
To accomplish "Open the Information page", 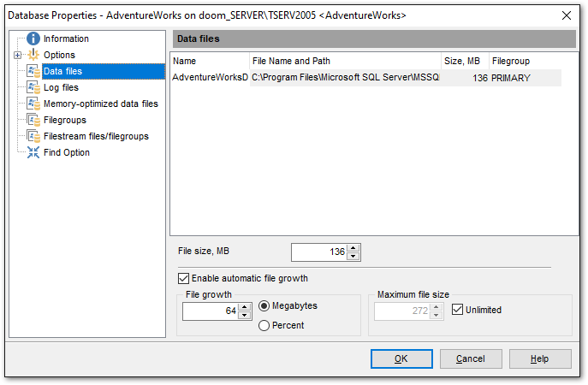I will 66,38.
